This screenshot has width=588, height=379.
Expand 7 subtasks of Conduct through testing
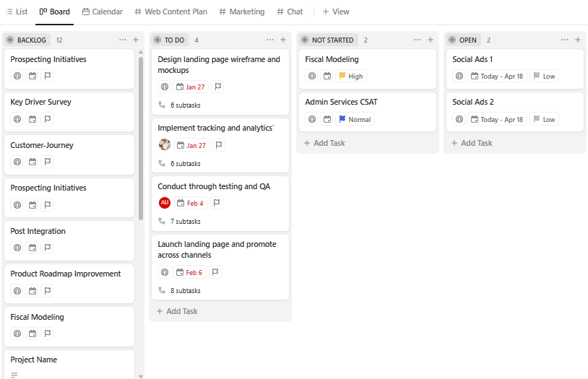click(x=180, y=221)
